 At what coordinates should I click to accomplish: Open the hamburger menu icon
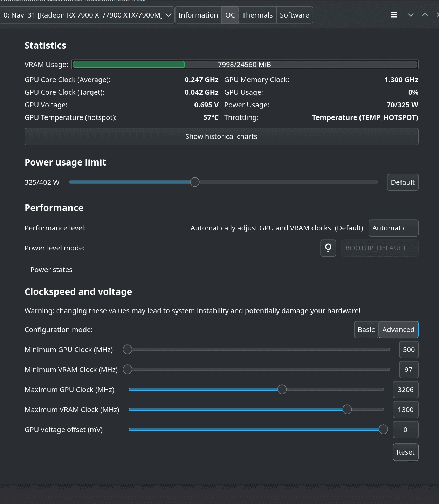[394, 15]
